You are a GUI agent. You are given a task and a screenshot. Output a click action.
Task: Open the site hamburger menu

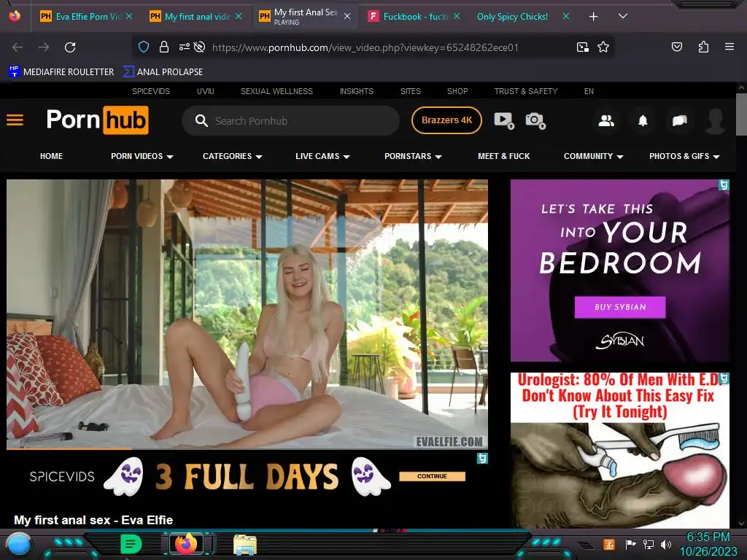pyautogui.click(x=15, y=120)
